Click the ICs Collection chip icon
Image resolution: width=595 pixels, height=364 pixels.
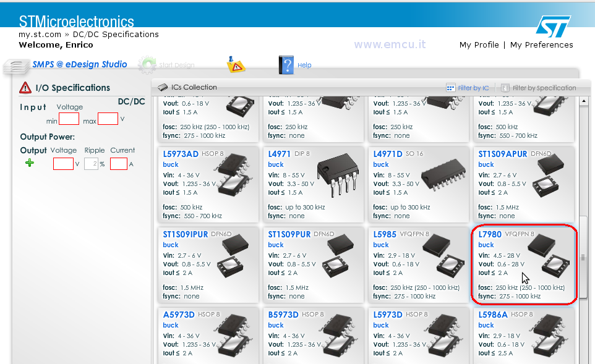[x=163, y=87]
